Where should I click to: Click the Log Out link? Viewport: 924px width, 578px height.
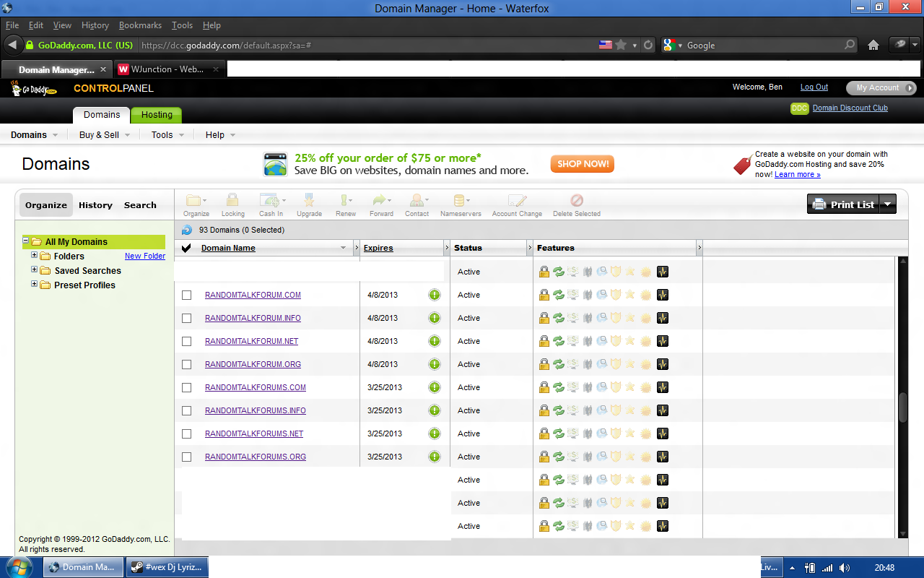814,87
